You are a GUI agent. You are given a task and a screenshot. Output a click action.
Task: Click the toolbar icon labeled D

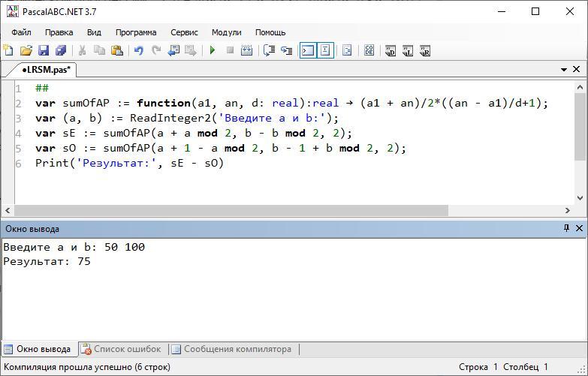[x=390, y=50]
